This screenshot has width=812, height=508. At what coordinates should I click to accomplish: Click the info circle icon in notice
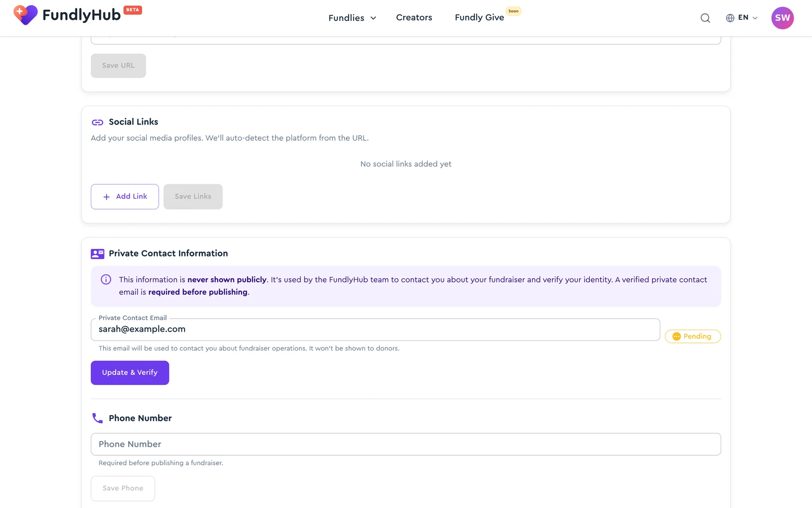click(x=106, y=279)
